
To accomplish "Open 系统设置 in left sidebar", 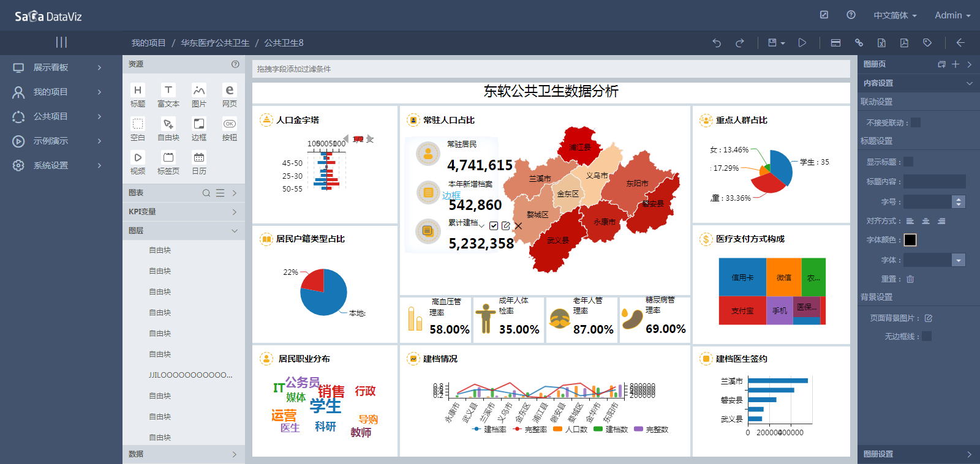I will 50,165.
